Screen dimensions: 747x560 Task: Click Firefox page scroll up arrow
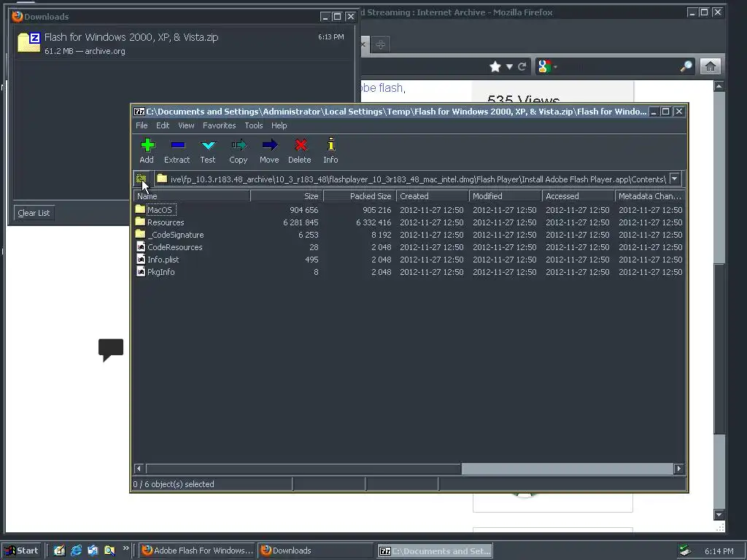point(719,86)
